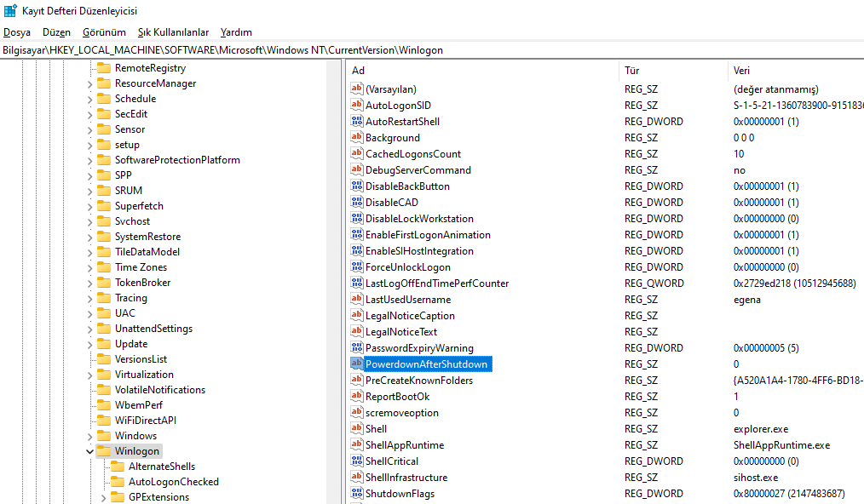864x504 pixels.
Task: Click the PowerdownAfterShutdown value icon
Action: 356,364
